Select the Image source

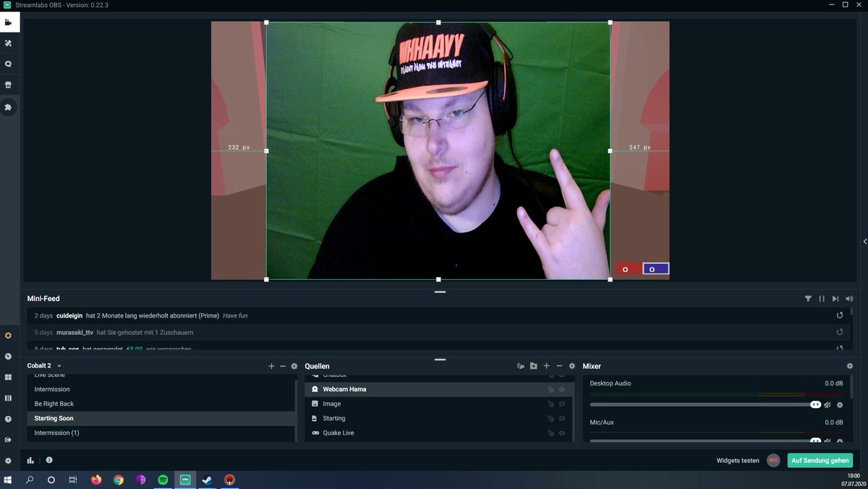[439, 404]
